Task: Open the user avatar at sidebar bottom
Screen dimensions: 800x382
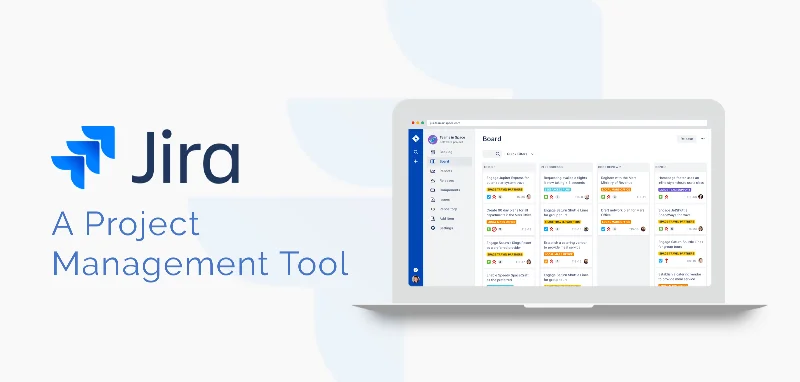Action: tap(416, 279)
